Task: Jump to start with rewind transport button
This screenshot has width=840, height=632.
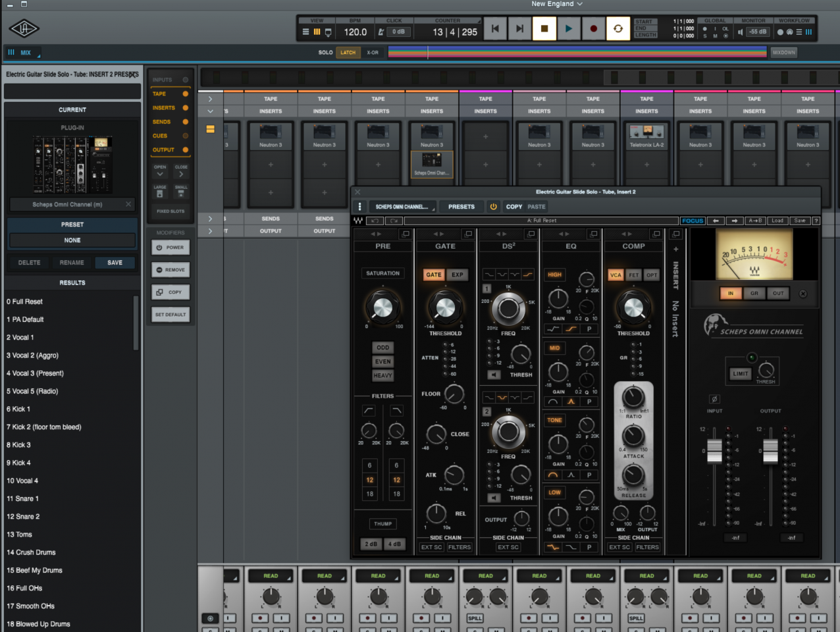Action: pyautogui.click(x=495, y=28)
